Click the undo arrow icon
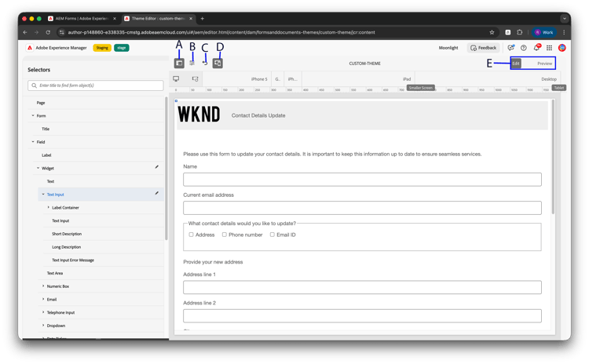Image resolution: width=589 pixels, height=364 pixels. click(205, 63)
